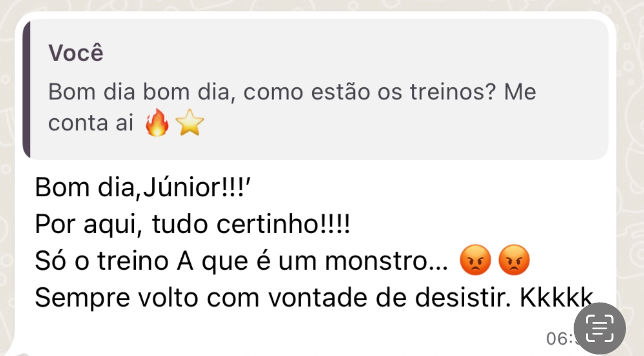Tap the live text scan icon
The image size is (644, 356).
point(599,329)
